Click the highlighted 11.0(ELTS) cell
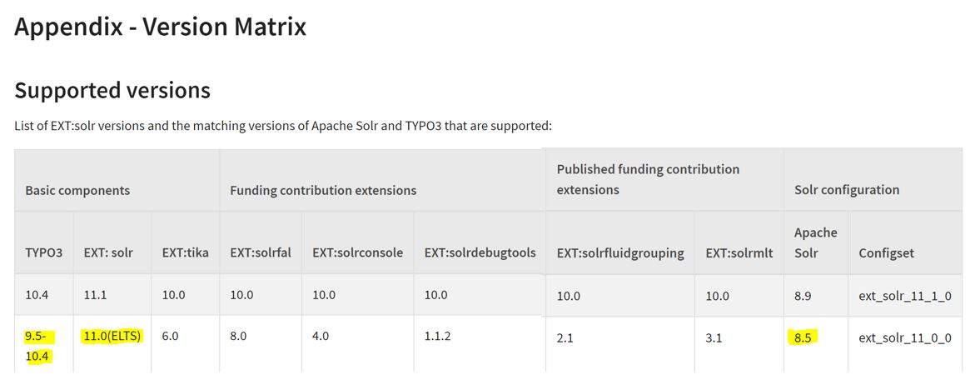 click(x=112, y=337)
